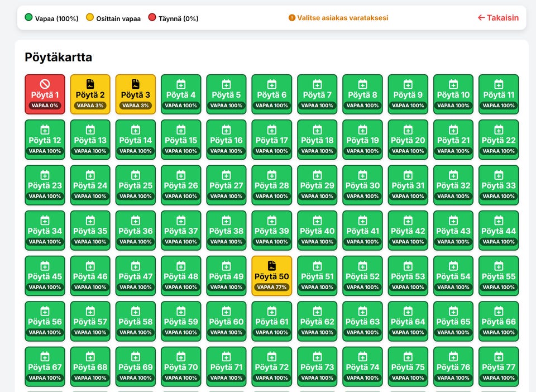
Task: Click the VAPAA 100% badge on Pöytä 74
Action: point(363,378)
